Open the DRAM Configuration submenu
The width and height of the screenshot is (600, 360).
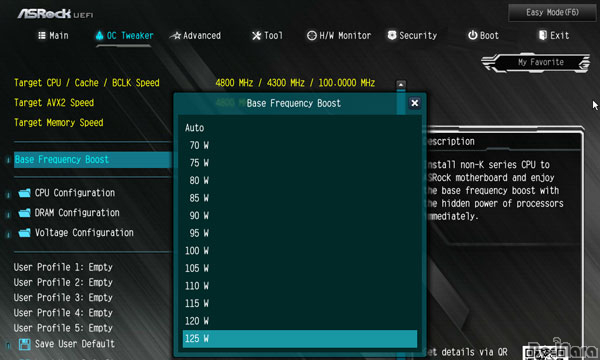pos(77,213)
